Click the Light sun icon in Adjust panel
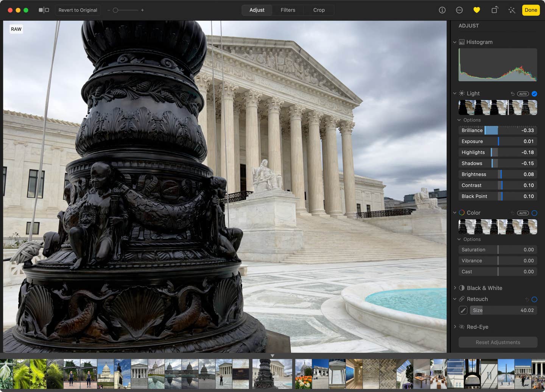 (x=461, y=93)
